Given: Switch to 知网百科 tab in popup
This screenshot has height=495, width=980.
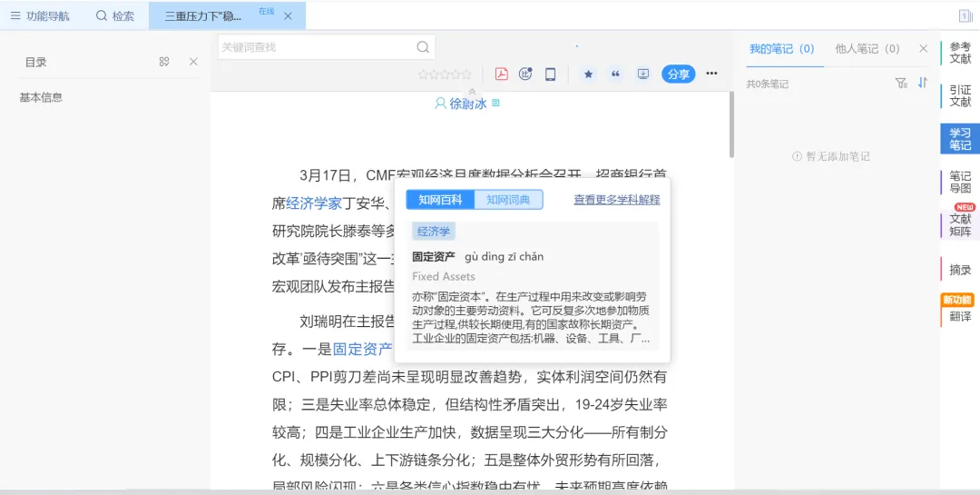Looking at the screenshot, I should pyautogui.click(x=441, y=200).
